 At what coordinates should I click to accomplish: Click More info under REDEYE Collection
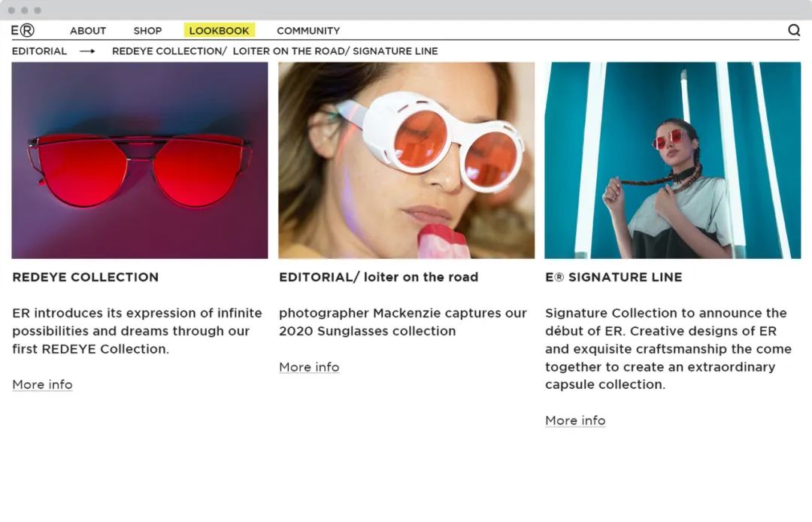pyautogui.click(x=42, y=385)
